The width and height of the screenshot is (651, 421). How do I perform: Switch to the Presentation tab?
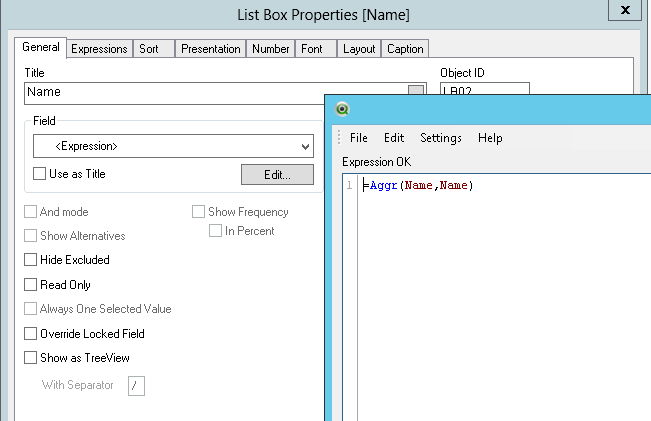(x=210, y=49)
